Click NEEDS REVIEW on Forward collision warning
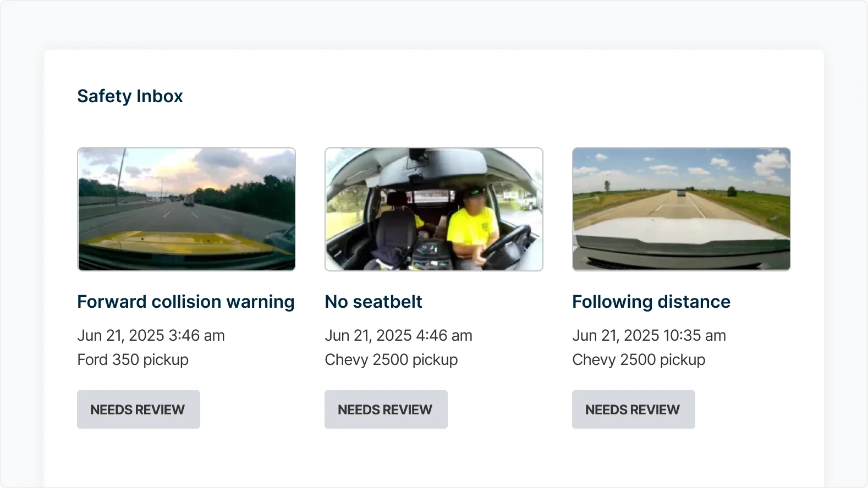868x488 pixels. click(138, 409)
